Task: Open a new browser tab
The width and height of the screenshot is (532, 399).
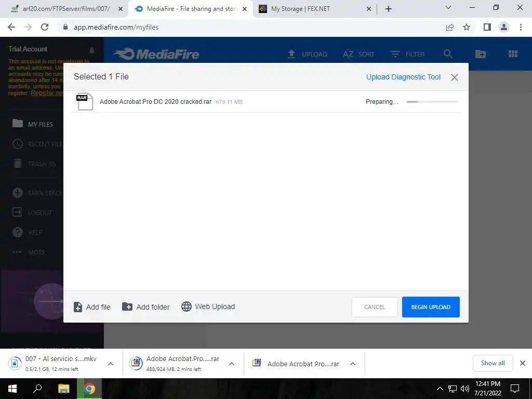Action: 389,9
